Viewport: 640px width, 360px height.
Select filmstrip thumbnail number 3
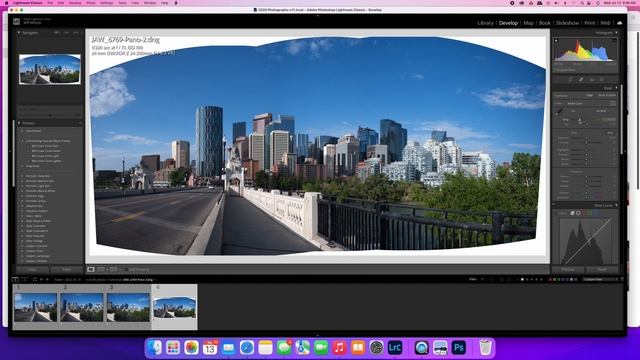128,307
